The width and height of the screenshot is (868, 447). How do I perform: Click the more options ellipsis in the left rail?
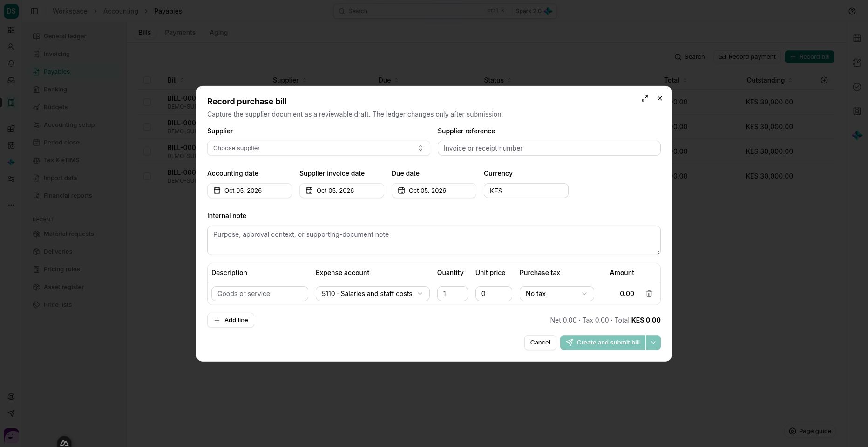pos(11,205)
